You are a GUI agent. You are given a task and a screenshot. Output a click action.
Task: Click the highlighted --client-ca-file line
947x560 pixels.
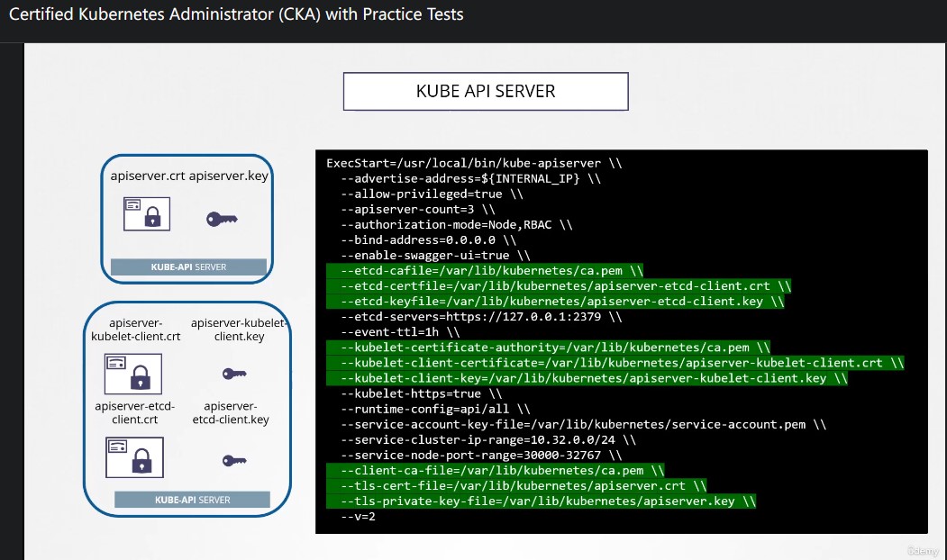(x=496, y=471)
